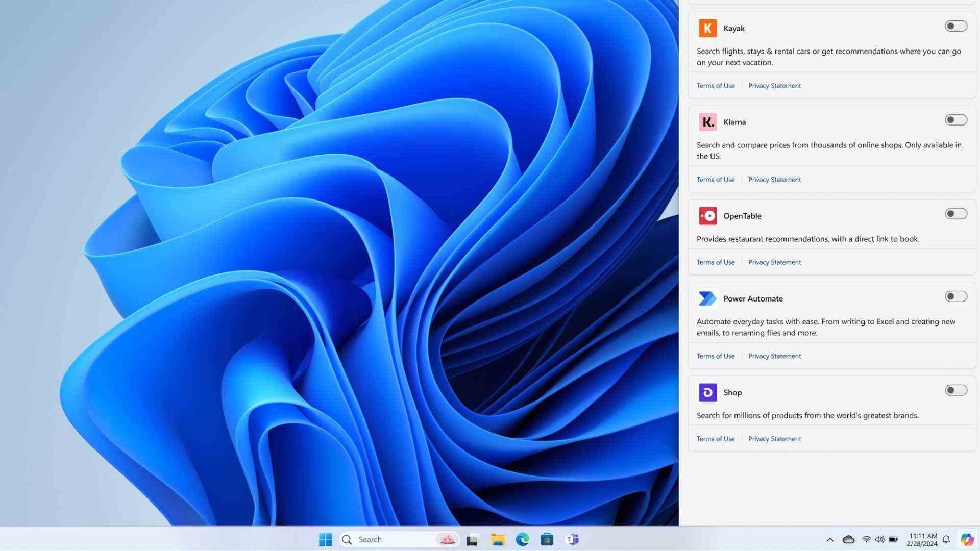Enable the Kayak plugin toggle

pos(955,26)
